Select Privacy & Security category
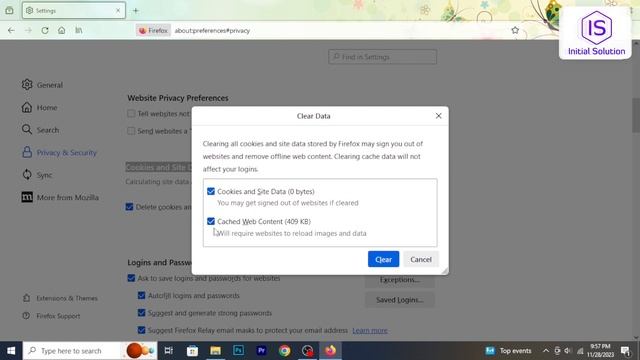Viewport: 640px width, 360px height. tap(59, 153)
